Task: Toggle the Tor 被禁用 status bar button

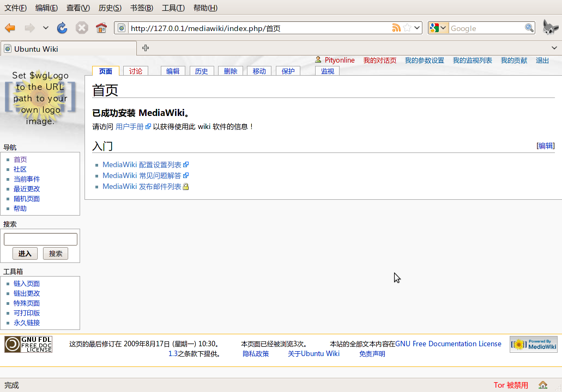Action: pos(511,385)
